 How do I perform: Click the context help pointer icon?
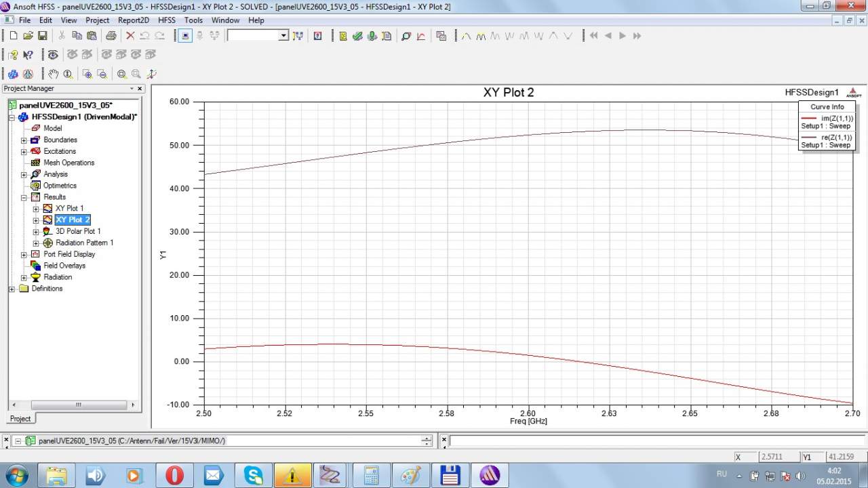click(x=28, y=55)
